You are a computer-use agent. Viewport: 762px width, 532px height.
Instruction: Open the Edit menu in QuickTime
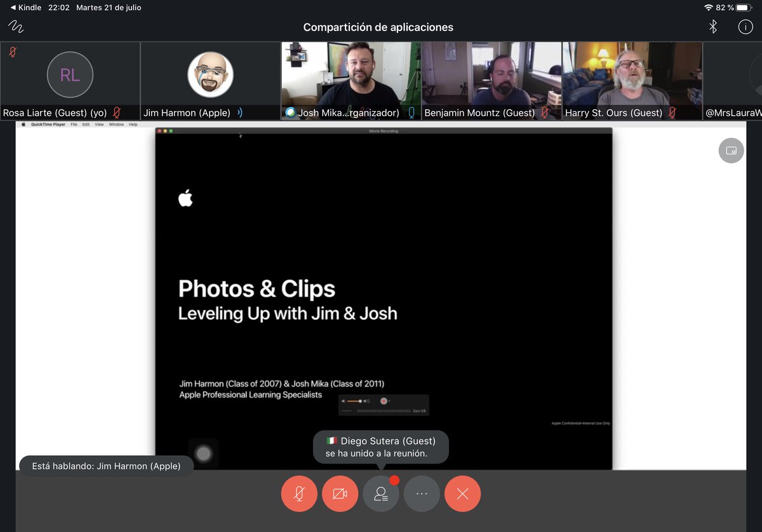(86, 124)
